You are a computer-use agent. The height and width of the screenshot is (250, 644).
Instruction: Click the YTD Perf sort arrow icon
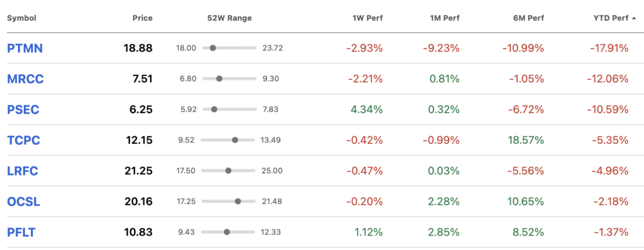click(635, 18)
